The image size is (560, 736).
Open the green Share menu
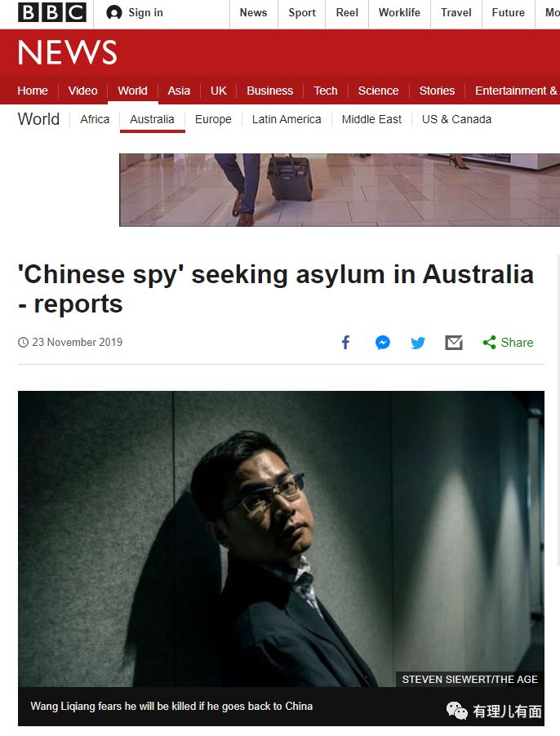coord(508,343)
